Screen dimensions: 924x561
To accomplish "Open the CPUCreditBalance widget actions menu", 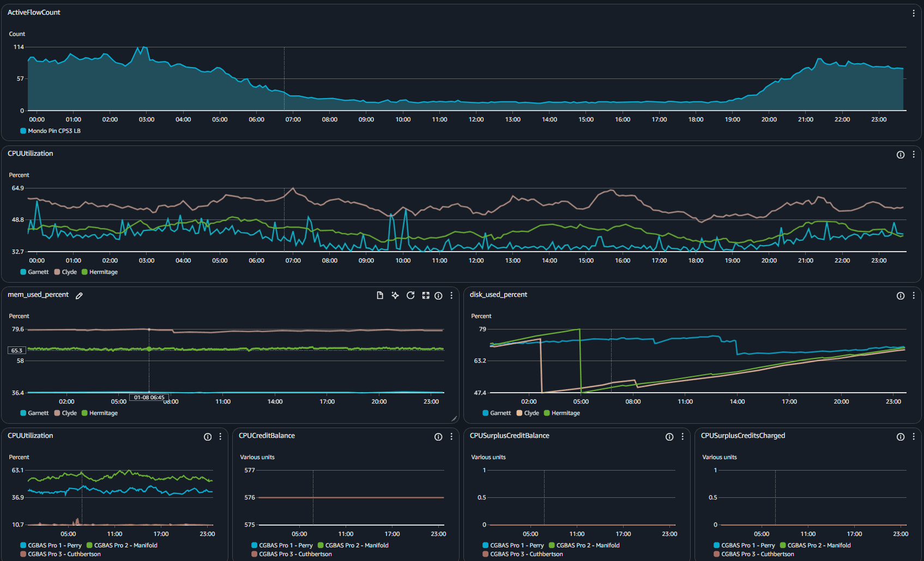I will coord(451,437).
